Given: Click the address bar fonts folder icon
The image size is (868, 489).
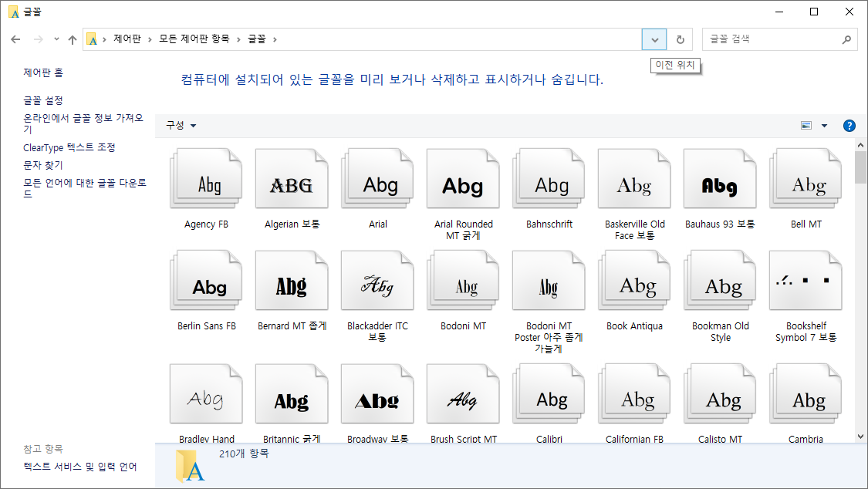Looking at the screenshot, I should pos(93,39).
